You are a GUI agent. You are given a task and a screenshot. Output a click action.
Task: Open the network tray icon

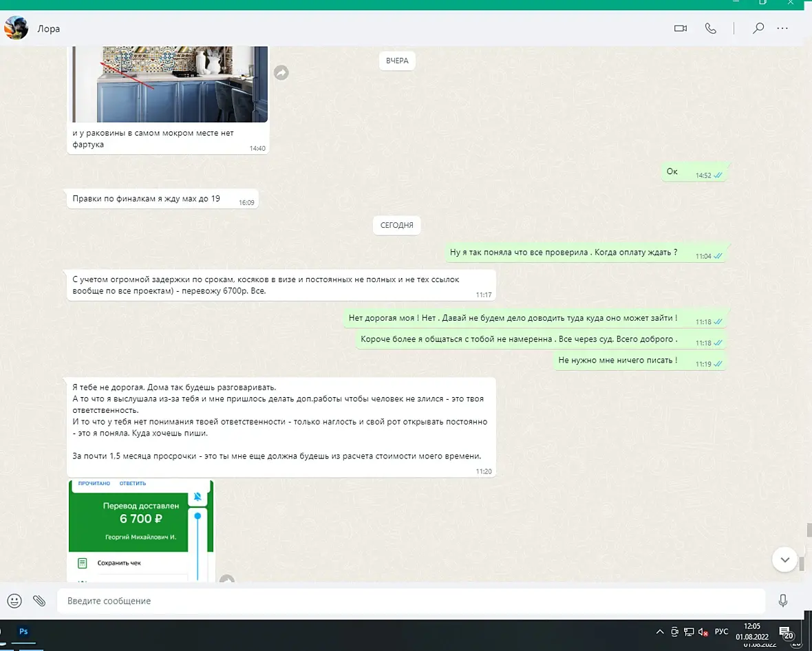pyautogui.click(x=689, y=631)
